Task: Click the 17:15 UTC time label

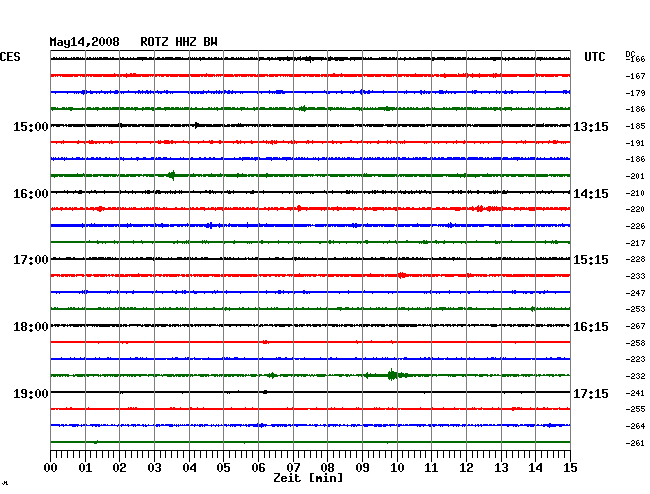Action: point(591,394)
